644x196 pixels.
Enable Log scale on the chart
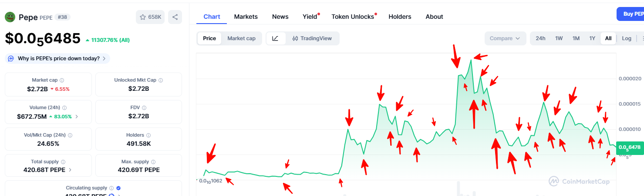627,38
